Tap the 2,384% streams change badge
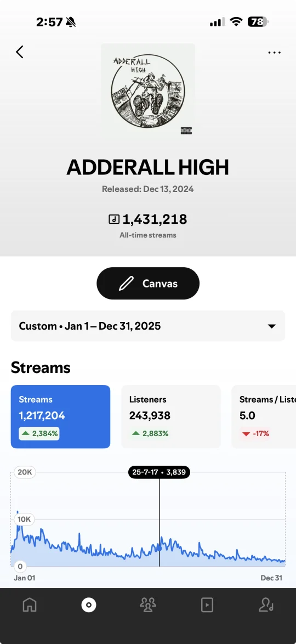 point(39,433)
